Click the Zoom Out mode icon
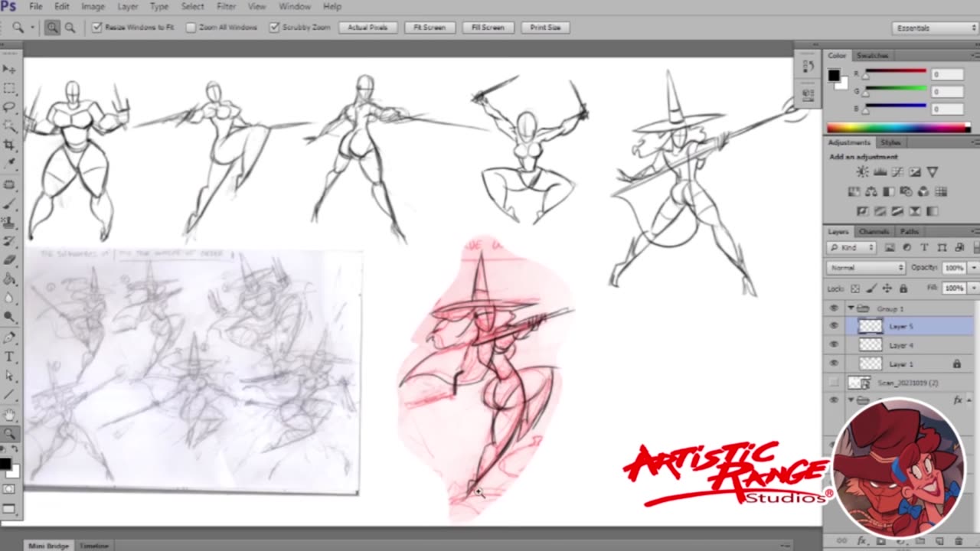Viewport: 980px width, 551px height. pos(70,28)
